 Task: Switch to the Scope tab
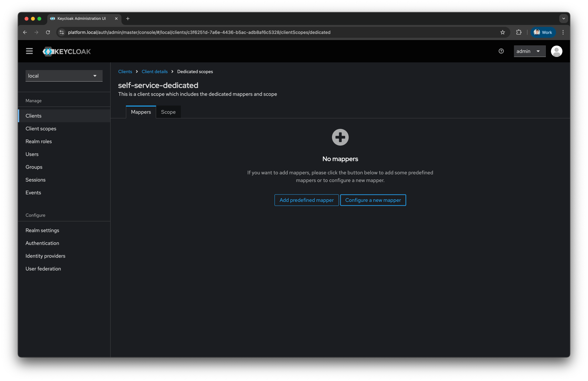pos(168,112)
